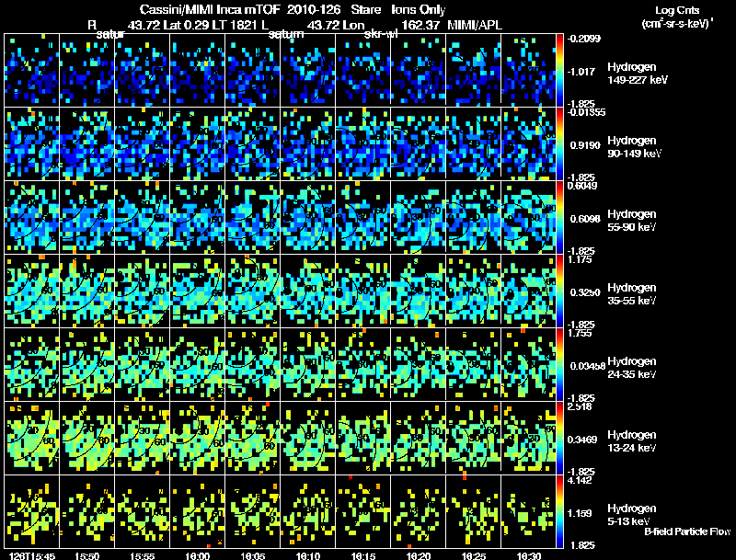Click the 'Hydrogen 24-35 keV' row label
Image resolution: width=736 pixels, height=560 pixels.
click(632, 367)
